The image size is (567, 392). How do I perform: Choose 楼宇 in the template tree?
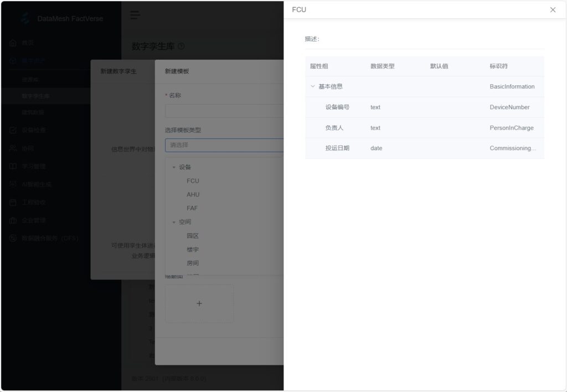pos(192,250)
